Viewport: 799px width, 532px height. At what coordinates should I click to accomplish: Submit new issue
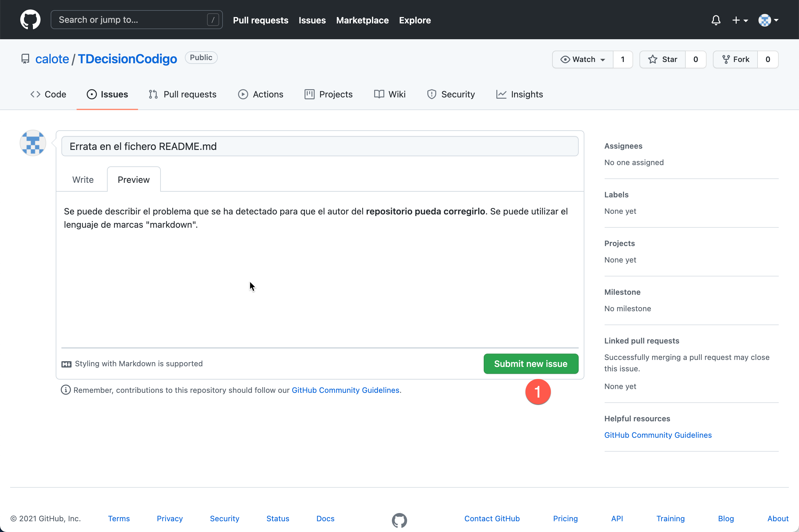[x=531, y=364]
